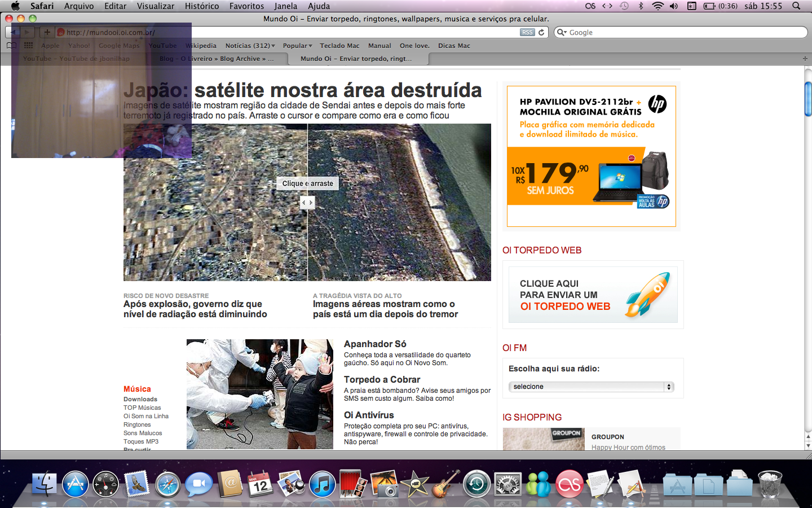The width and height of the screenshot is (812, 508).
Task: Click the scrollbar down arrow
Action: (807, 445)
